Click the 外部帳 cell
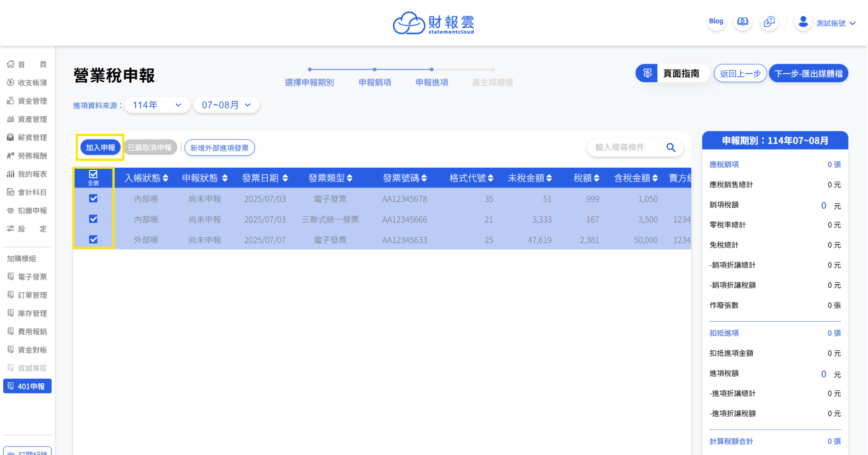 (146, 240)
